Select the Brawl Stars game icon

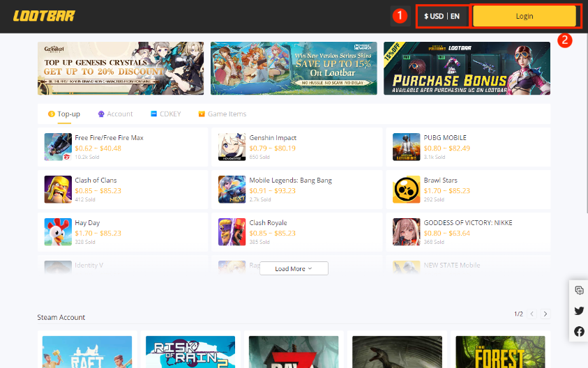406,190
